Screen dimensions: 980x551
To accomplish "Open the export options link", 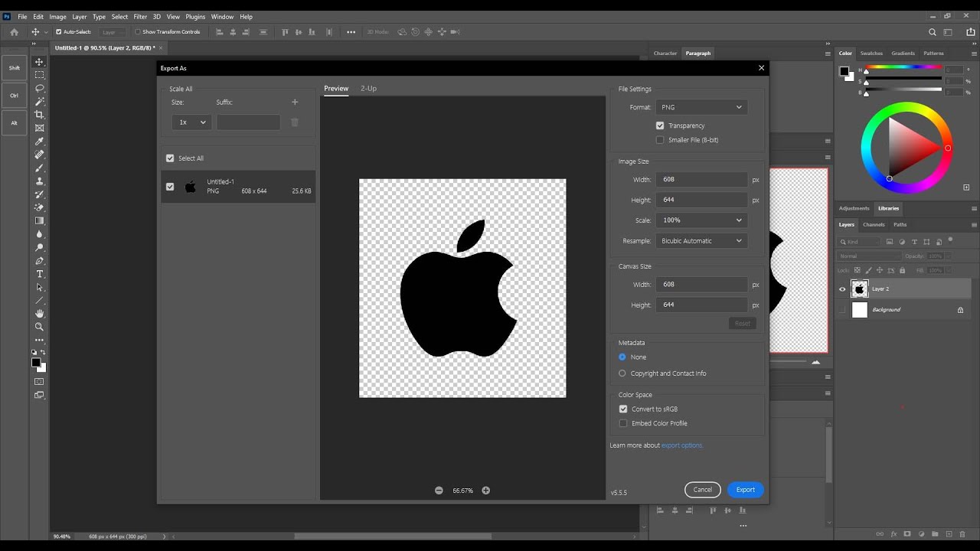I will pos(682,445).
